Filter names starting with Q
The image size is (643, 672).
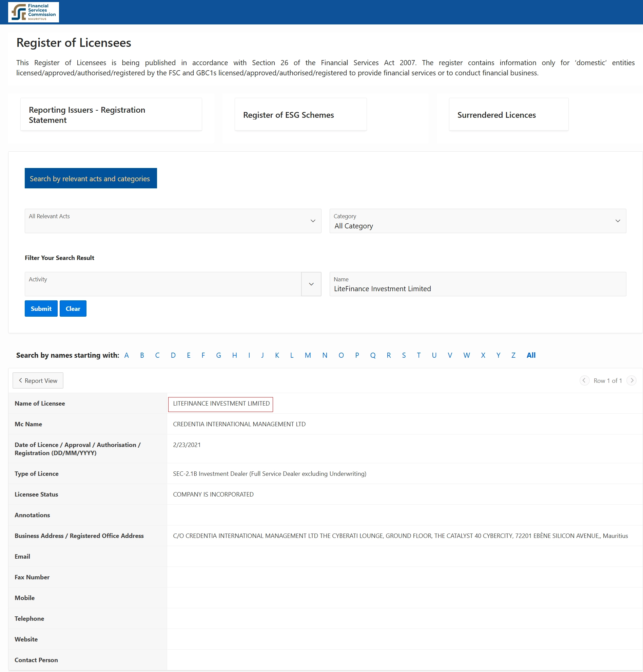tap(373, 355)
